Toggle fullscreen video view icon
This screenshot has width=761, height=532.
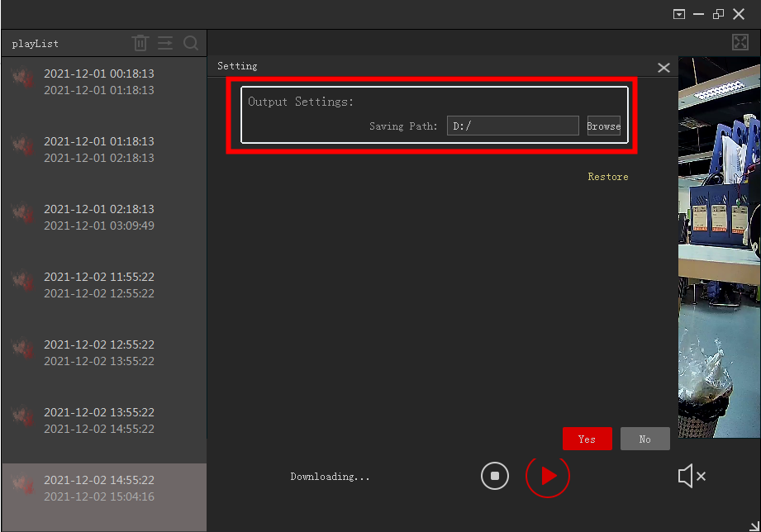pos(740,43)
